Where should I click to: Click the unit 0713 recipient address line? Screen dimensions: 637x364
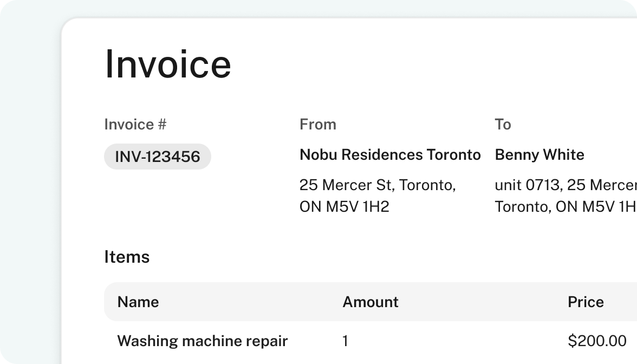(566, 185)
